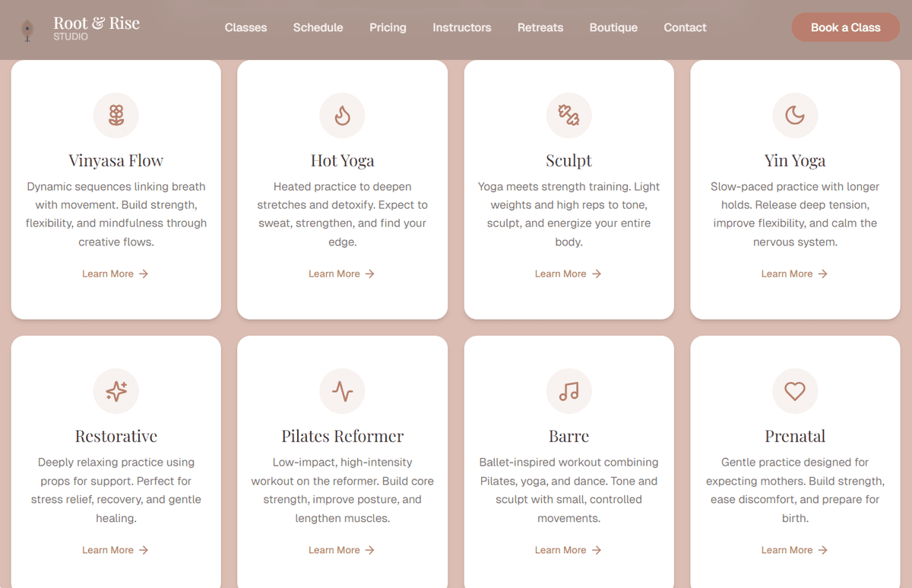
Task: Click arrow next to Yin Yoga Learn More
Action: [822, 274]
